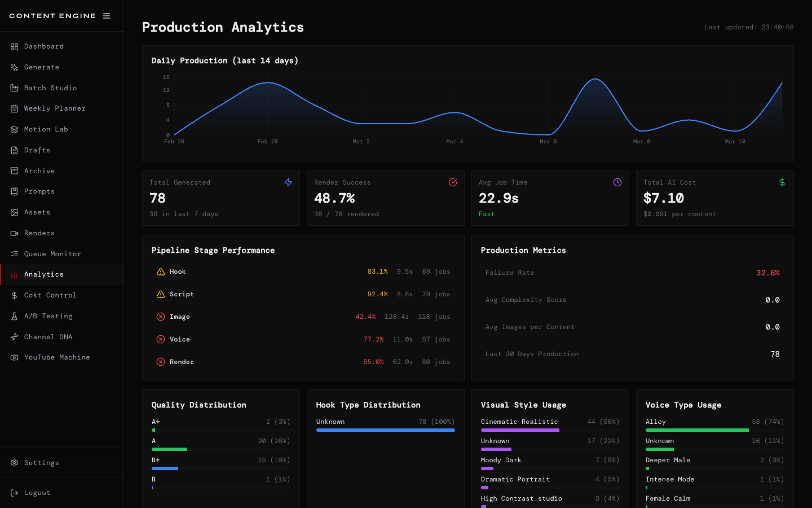The width and height of the screenshot is (812, 508).
Task: Collapse the sidebar using the hamburger icon
Action: [107, 15]
